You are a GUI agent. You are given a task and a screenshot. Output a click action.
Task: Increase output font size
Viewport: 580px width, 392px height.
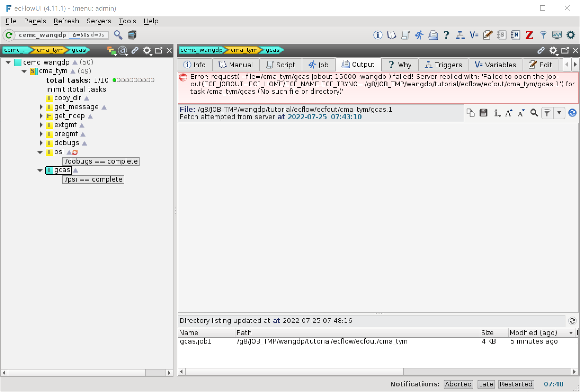(x=509, y=113)
